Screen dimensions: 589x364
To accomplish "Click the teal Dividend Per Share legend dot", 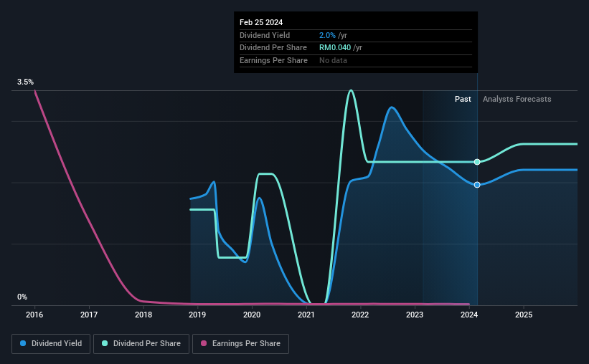I will [105, 343].
